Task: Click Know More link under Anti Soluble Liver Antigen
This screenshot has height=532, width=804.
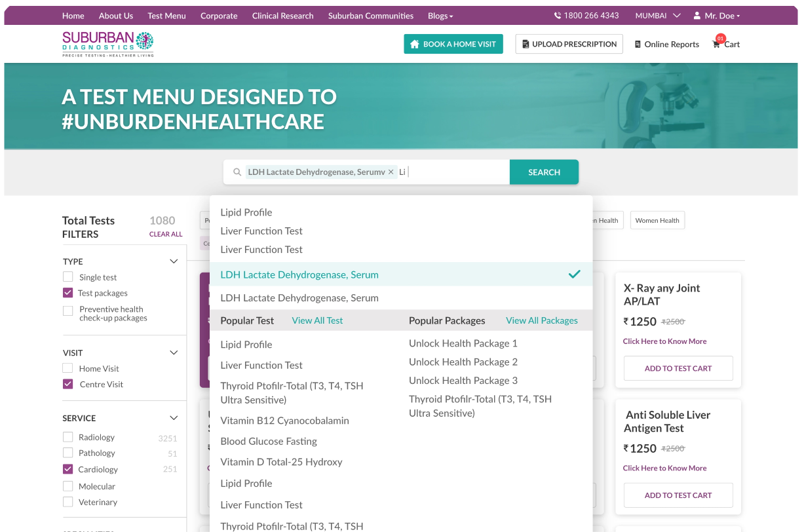Action: tap(664, 468)
